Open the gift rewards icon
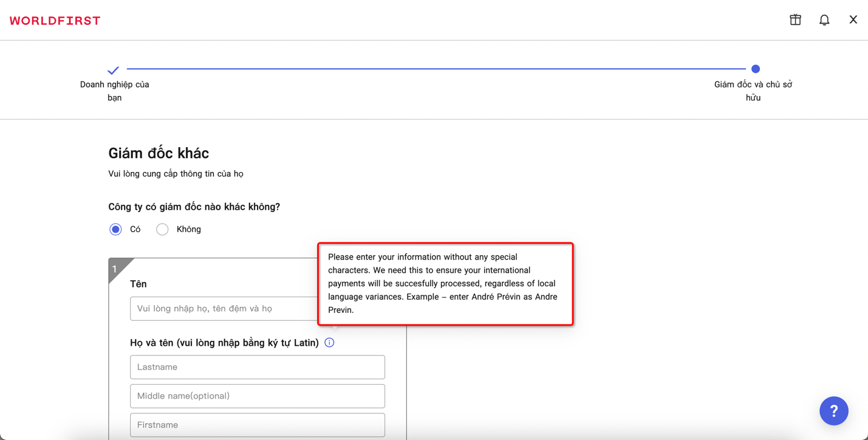The height and width of the screenshot is (440, 868). pos(795,20)
